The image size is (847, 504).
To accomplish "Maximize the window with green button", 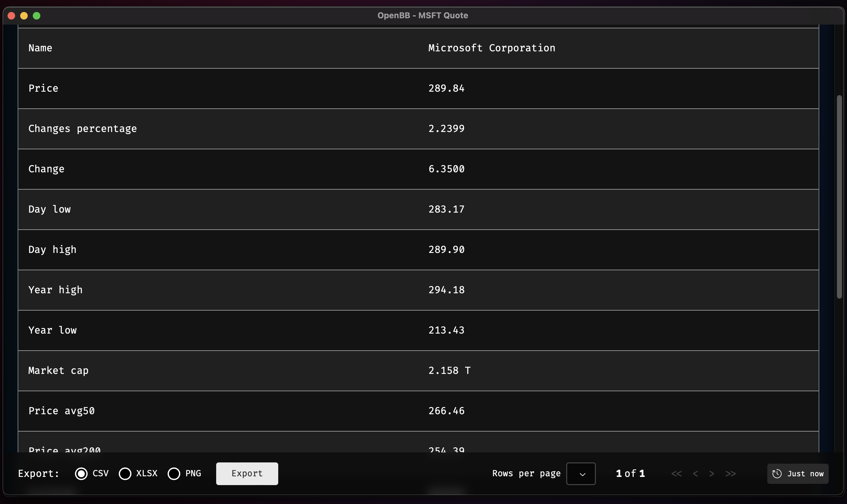I will click(37, 16).
